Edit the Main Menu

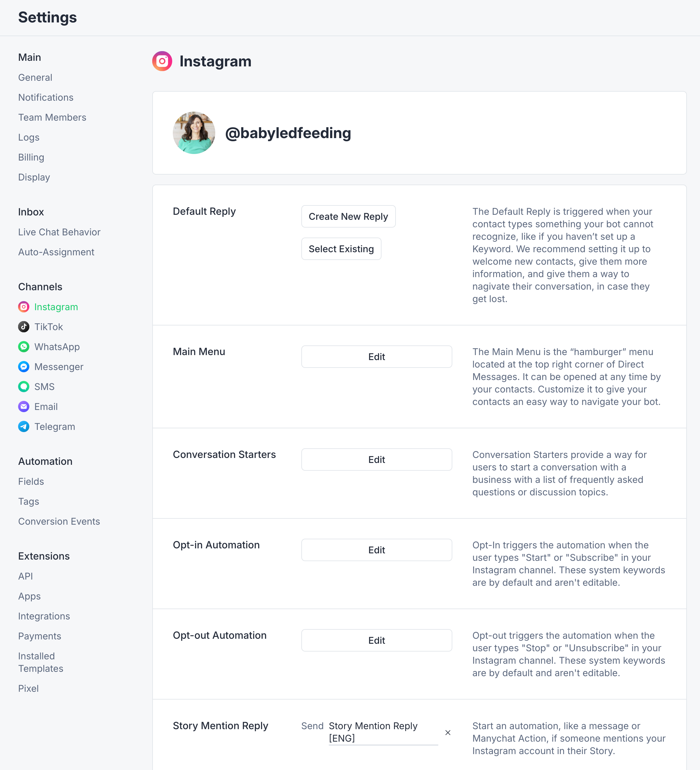point(377,357)
